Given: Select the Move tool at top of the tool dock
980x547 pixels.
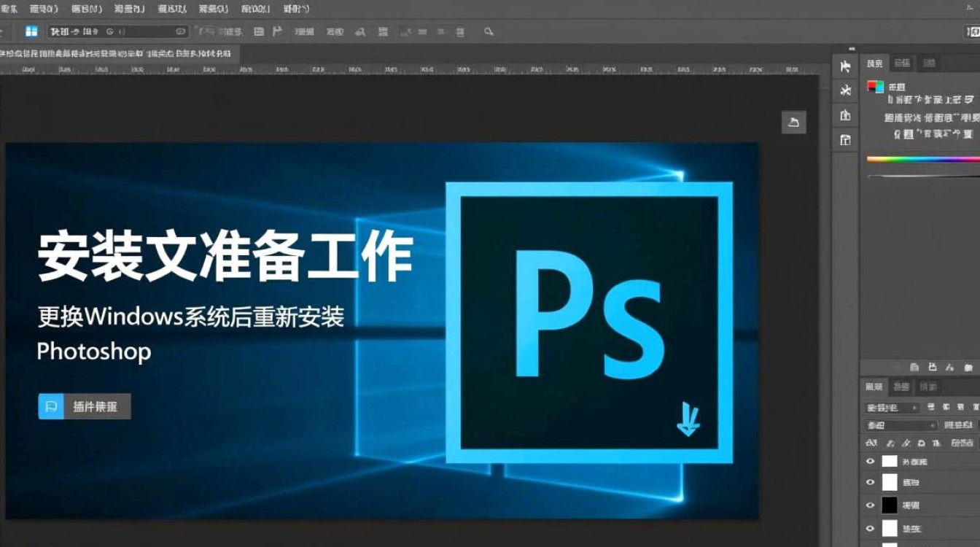Looking at the screenshot, I should click(x=844, y=65).
